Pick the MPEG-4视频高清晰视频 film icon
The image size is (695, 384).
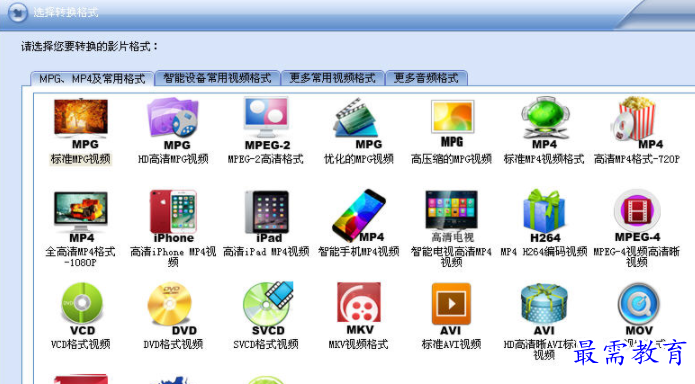pos(637,216)
